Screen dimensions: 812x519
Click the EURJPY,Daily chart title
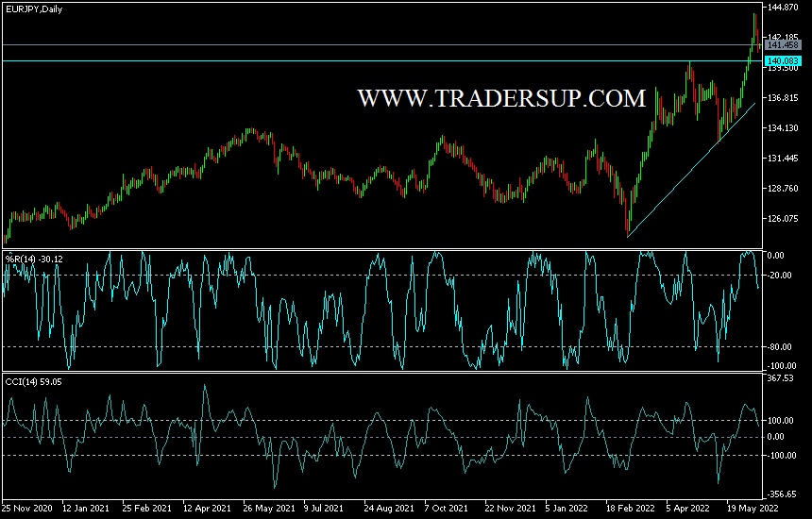coord(34,9)
